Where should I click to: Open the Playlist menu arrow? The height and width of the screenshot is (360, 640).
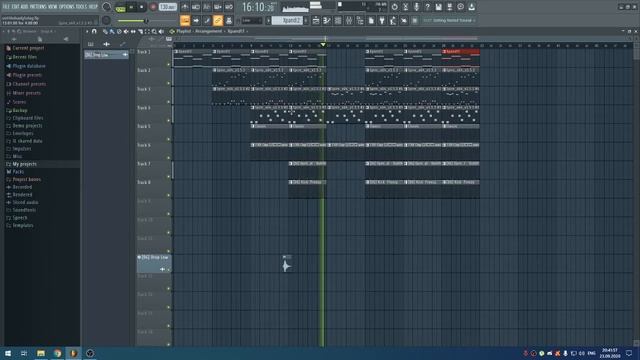87,31
